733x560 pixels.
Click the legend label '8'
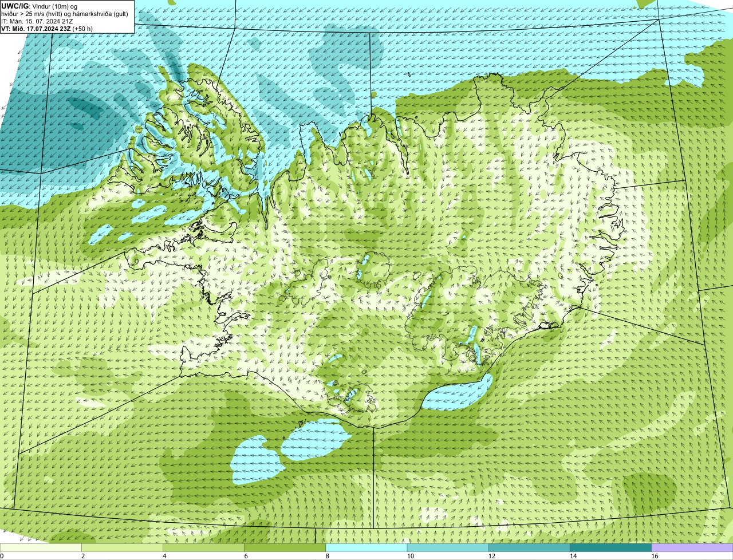pos(327,556)
